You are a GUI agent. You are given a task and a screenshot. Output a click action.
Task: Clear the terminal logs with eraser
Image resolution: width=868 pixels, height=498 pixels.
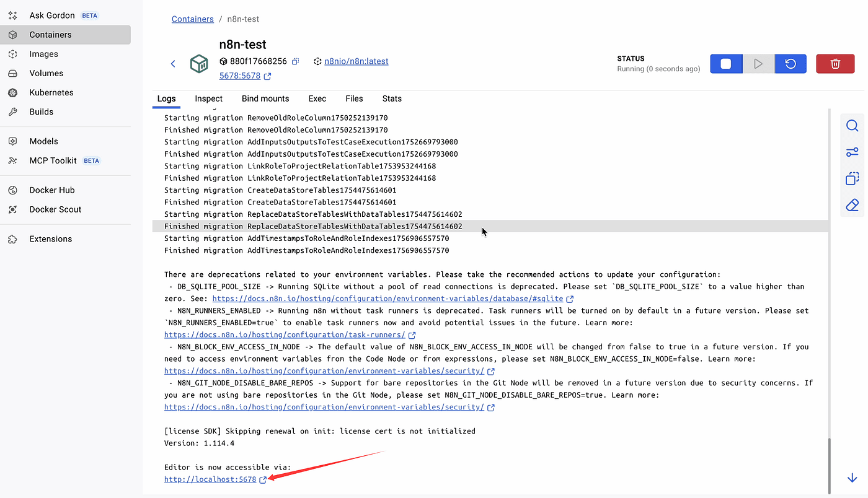[852, 205]
